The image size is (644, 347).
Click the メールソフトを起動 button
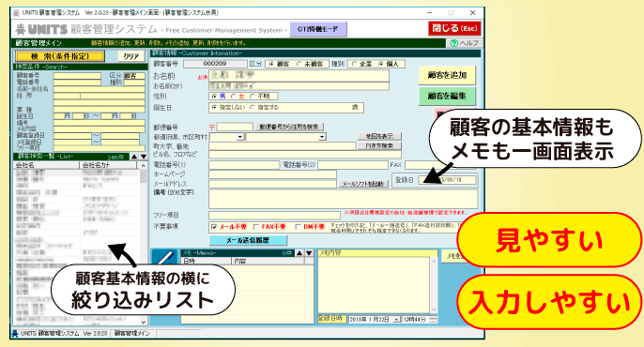tap(362, 184)
